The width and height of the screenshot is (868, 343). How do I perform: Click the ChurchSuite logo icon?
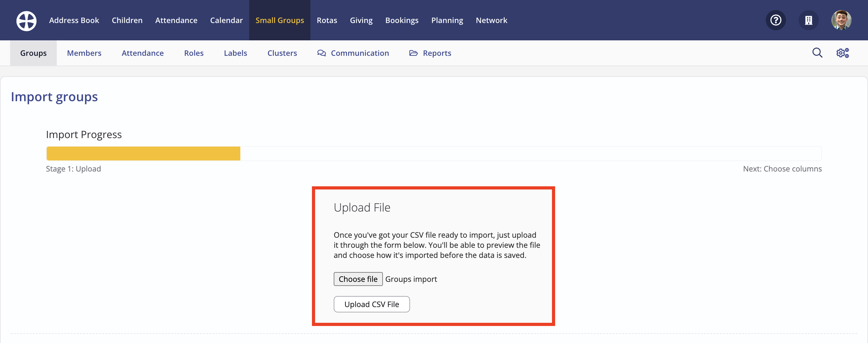click(x=26, y=20)
